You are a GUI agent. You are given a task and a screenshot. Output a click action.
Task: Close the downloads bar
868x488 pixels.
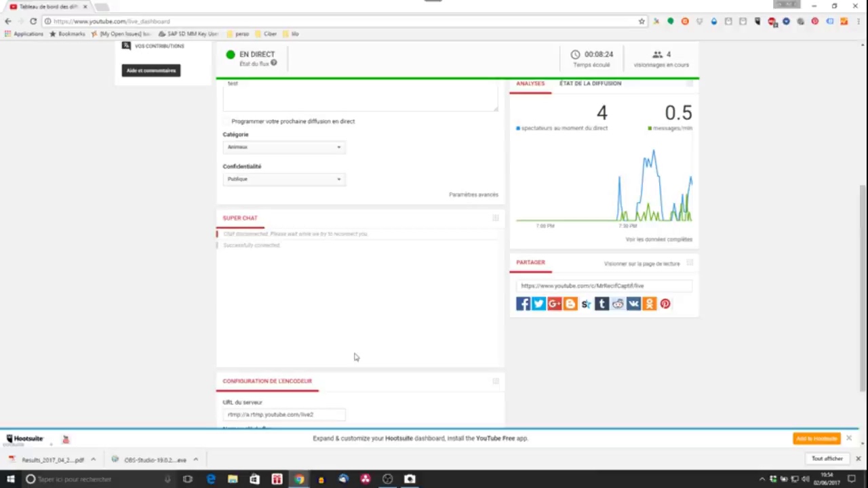[x=858, y=459]
